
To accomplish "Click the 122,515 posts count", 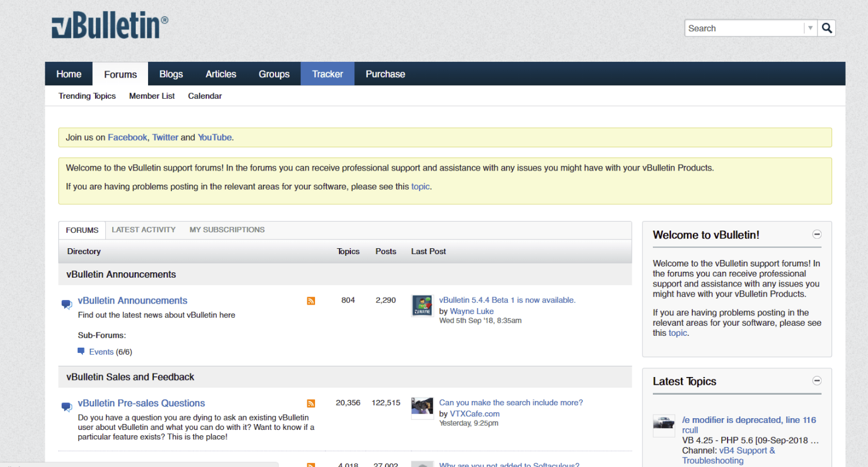I will point(386,403).
